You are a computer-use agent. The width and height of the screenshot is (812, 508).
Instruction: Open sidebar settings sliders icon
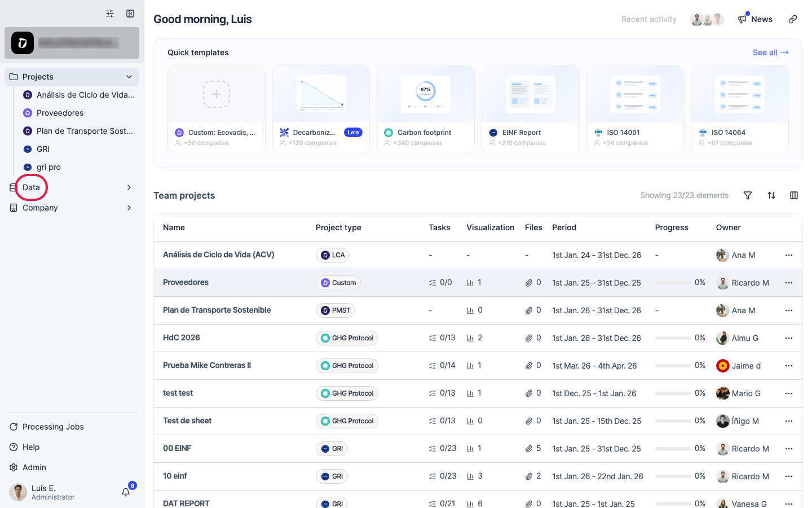110,14
